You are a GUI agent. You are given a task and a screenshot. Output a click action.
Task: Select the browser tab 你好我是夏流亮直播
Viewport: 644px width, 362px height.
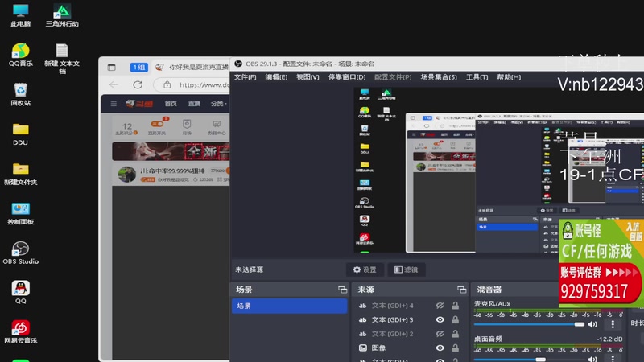(x=192, y=68)
